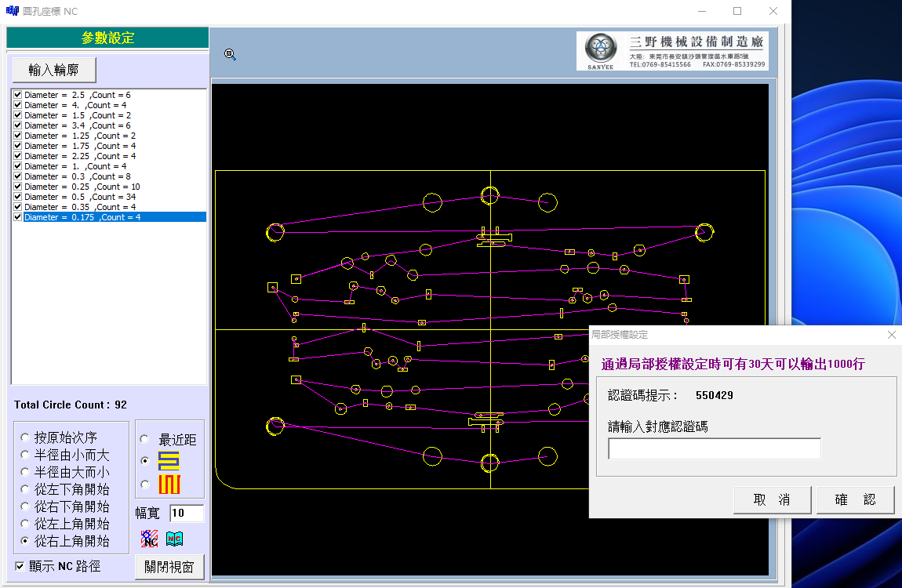Minimize the 圓孔座標 NC window

(x=703, y=11)
